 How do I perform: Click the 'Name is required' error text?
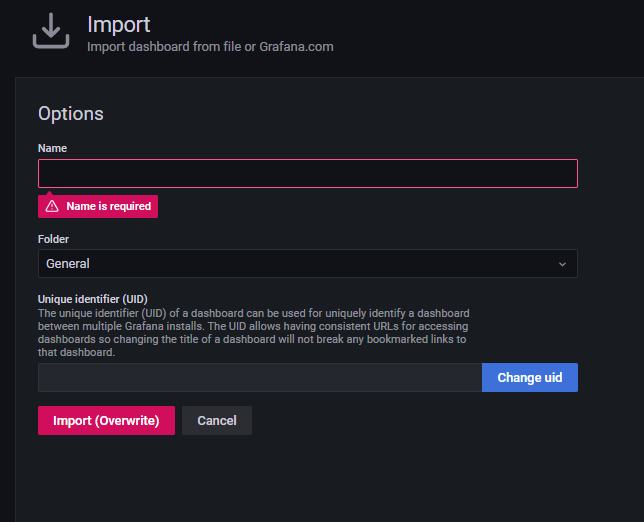108,206
